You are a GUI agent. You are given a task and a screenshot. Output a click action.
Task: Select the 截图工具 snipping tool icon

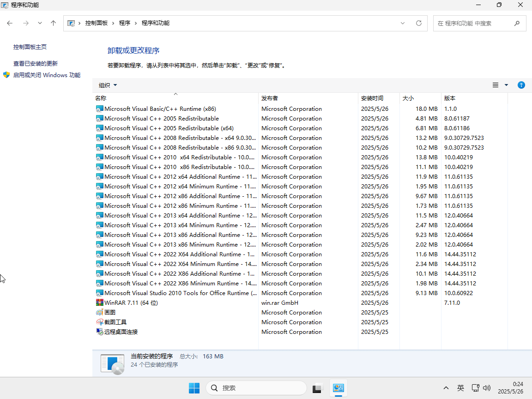99,322
